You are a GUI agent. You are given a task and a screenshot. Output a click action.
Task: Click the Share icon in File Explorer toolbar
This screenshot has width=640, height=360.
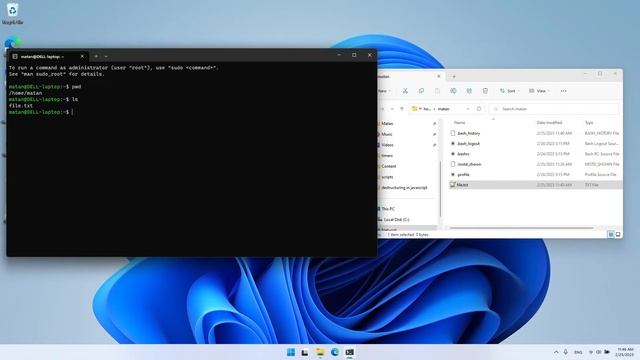pos(469,91)
